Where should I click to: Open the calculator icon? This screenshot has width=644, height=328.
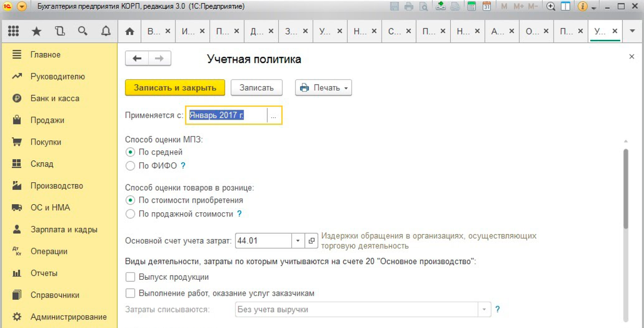pyautogui.click(x=472, y=7)
